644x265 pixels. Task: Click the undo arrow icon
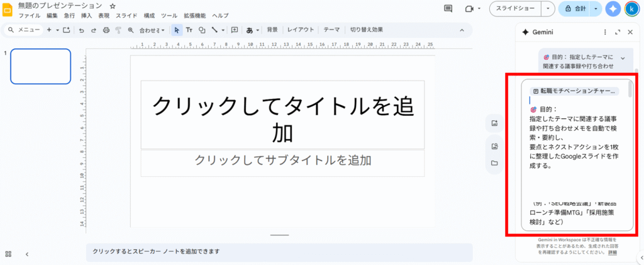(x=81, y=30)
